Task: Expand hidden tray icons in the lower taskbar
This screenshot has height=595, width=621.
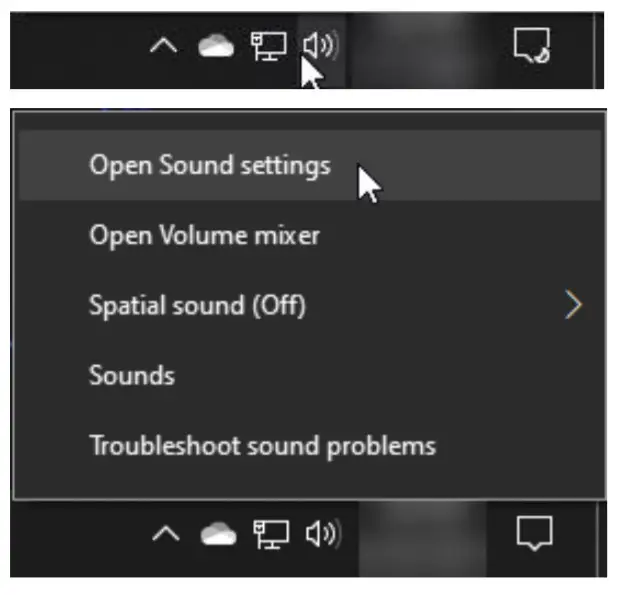Action: click(166, 535)
